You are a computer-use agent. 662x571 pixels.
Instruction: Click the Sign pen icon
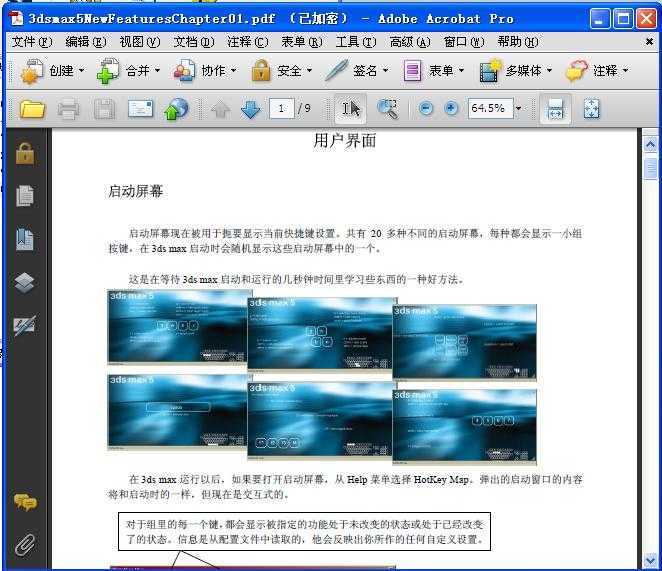click(336, 70)
